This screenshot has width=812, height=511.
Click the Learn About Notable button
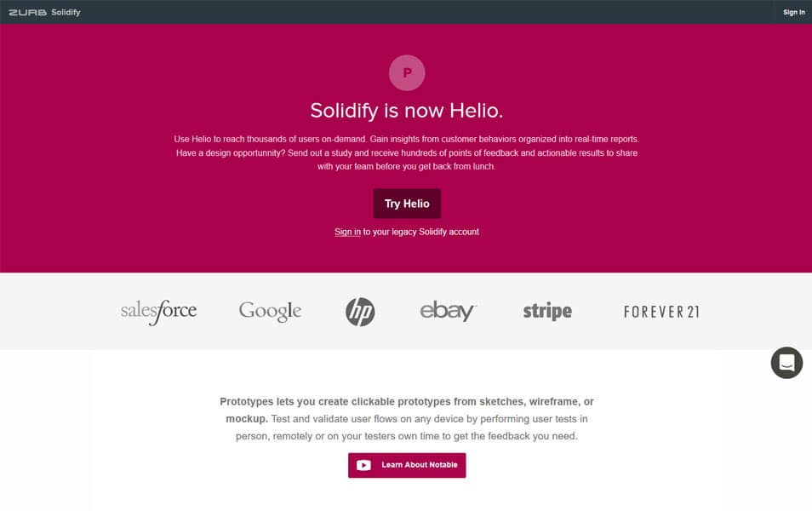click(x=407, y=465)
